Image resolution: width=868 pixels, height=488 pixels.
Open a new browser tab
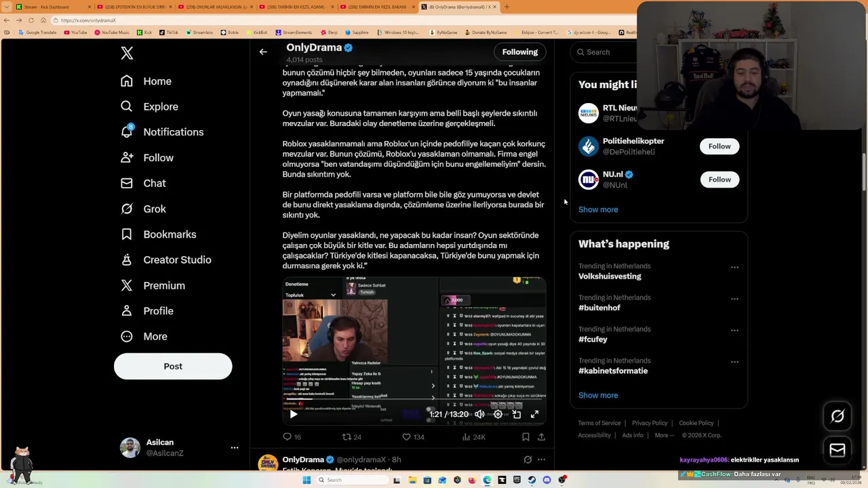point(507,7)
